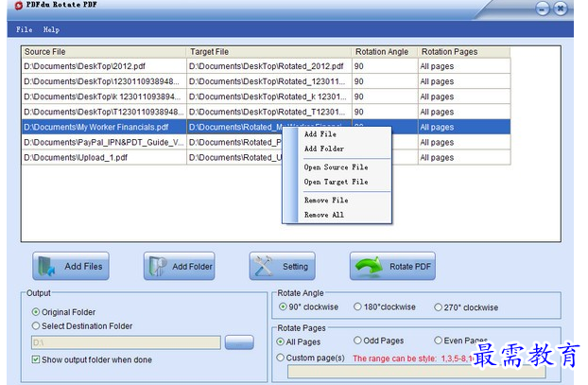Viewport: 588px width, 385px height.
Task: Select source row DeskTop\T1230110938948...
Action: click(104, 112)
